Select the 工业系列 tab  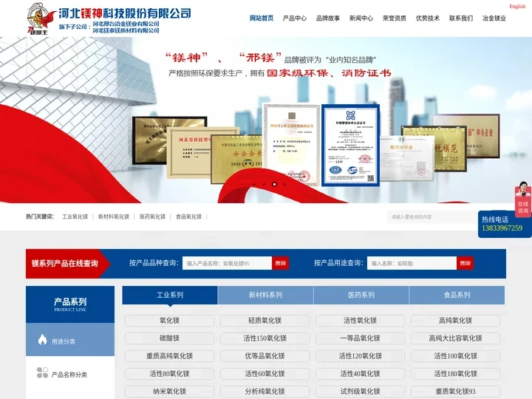(x=170, y=295)
